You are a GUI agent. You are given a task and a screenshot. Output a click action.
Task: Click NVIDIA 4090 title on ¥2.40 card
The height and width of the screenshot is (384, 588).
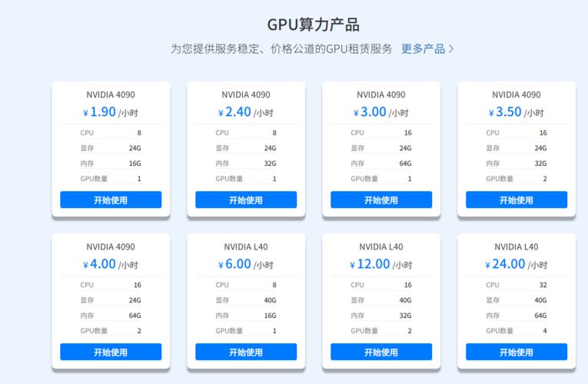[246, 94]
